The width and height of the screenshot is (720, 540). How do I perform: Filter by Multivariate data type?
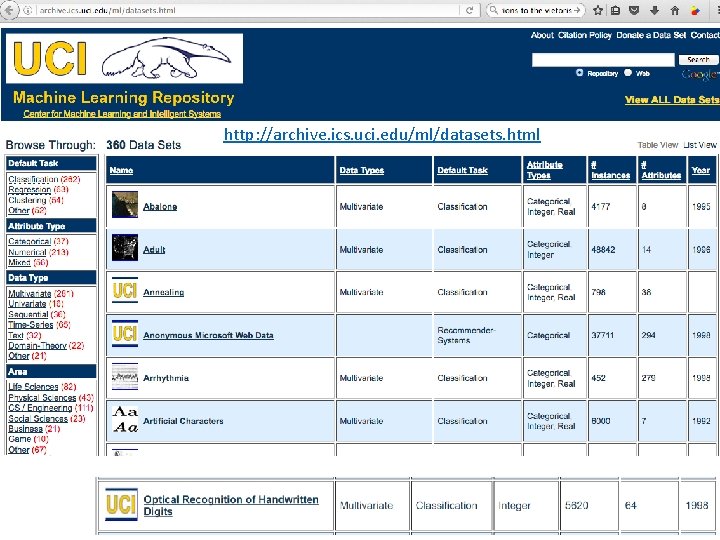(30, 293)
